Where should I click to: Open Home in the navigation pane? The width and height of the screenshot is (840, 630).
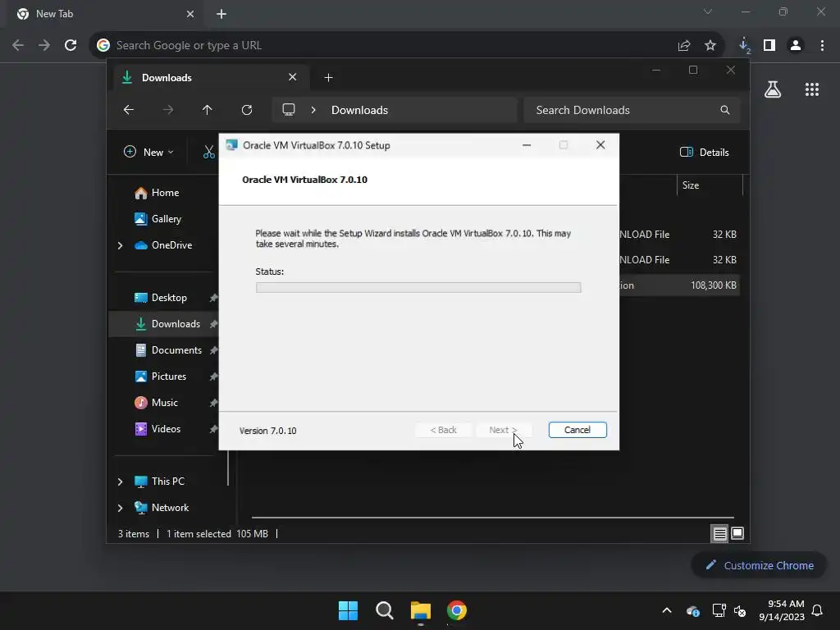(165, 192)
